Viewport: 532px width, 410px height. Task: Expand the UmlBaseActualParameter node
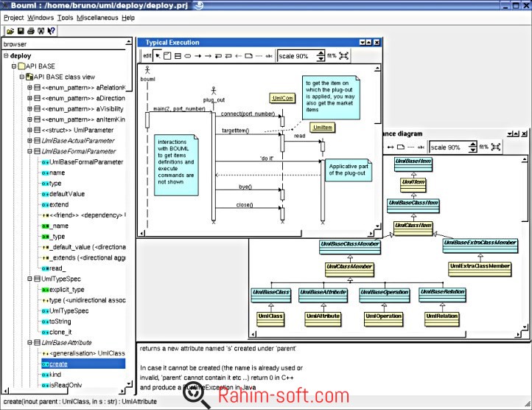tap(30, 141)
